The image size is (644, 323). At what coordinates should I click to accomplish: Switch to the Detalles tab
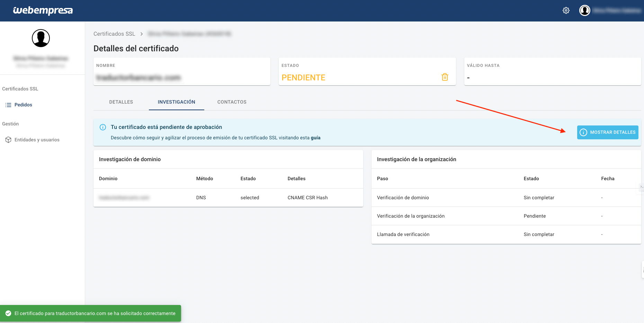[121, 102]
